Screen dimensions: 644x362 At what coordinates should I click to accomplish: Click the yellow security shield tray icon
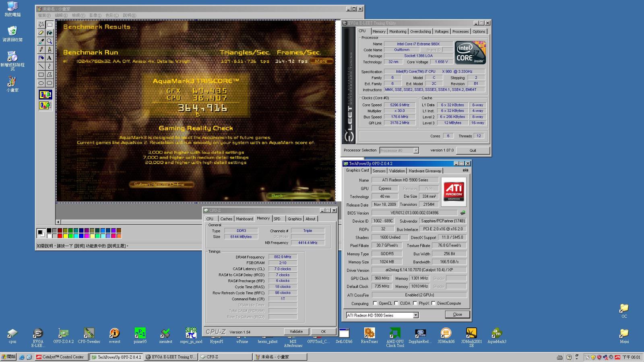pyautogui.click(x=593, y=357)
